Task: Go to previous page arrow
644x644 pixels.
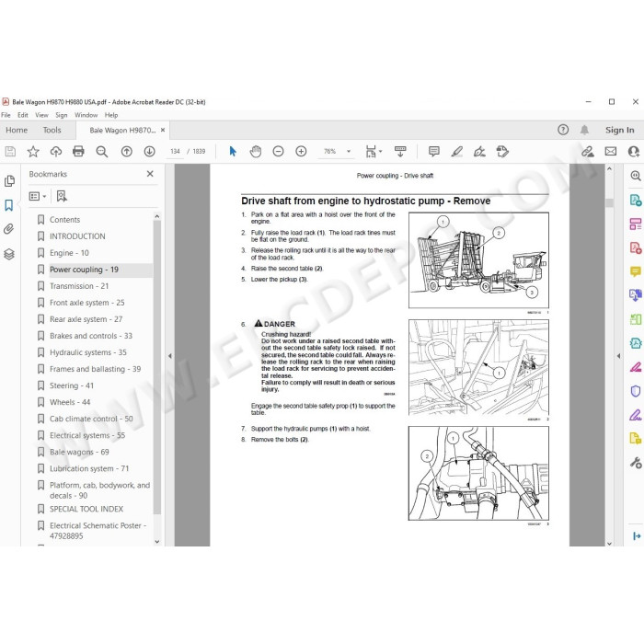Action: [127, 152]
